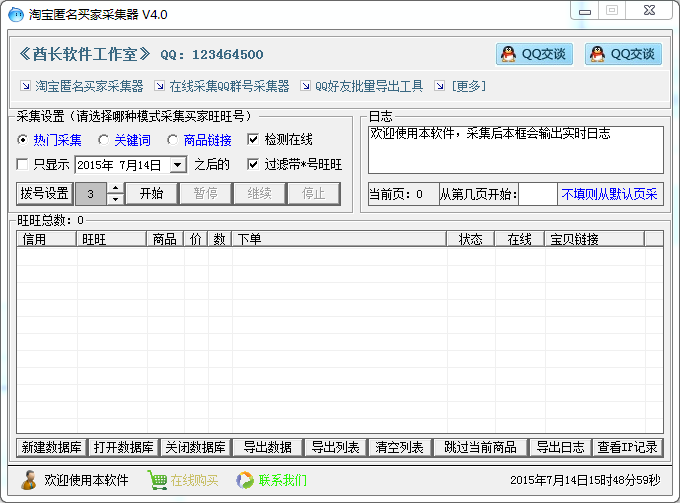
Task: Click the 新建数据库 button
Action: tap(52, 447)
